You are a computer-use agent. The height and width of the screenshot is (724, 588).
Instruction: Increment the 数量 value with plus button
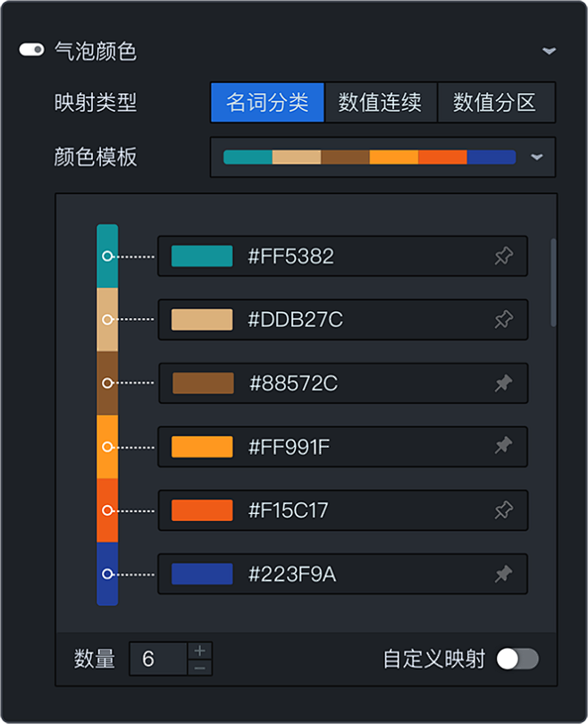200,650
